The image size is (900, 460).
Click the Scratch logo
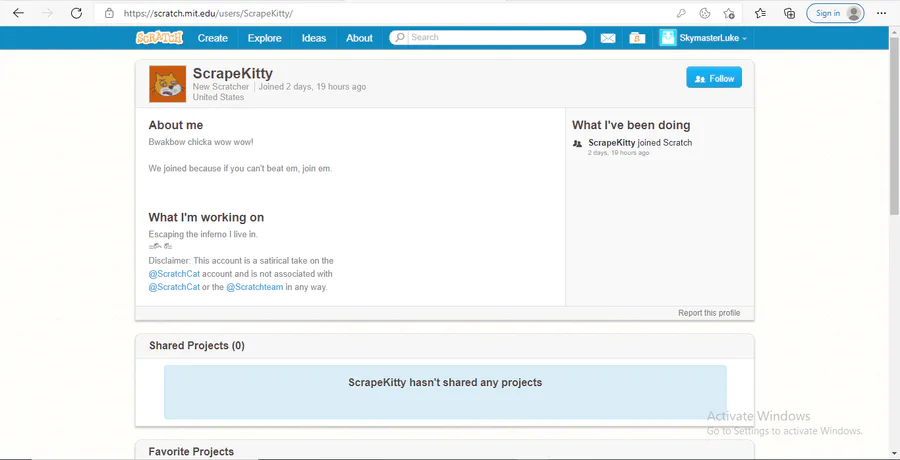159,38
